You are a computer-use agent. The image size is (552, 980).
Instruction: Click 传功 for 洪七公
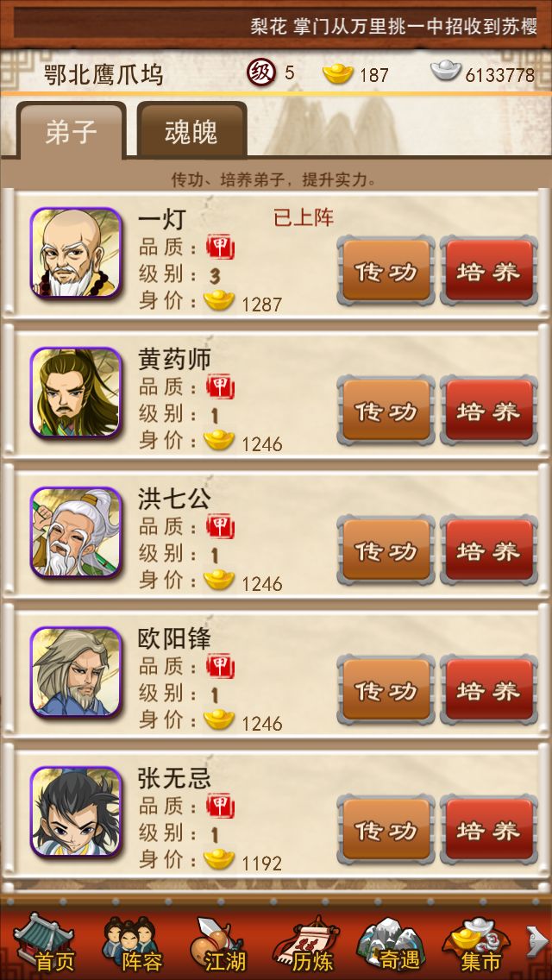[x=386, y=550]
